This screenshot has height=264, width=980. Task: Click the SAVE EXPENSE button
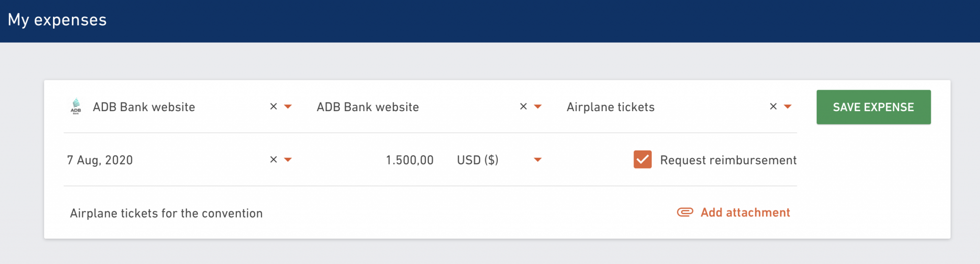pyautogui.click(x=874, y=107)
